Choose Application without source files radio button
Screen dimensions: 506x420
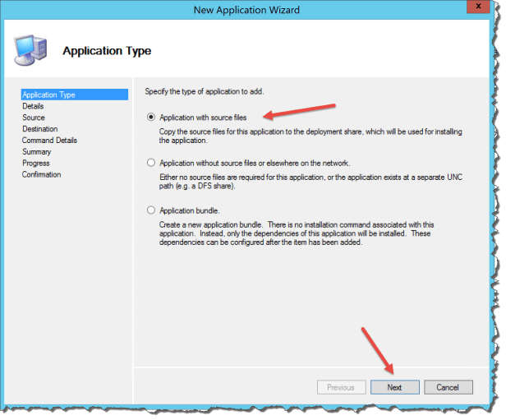pyautogui.click(x=151, y=163)
